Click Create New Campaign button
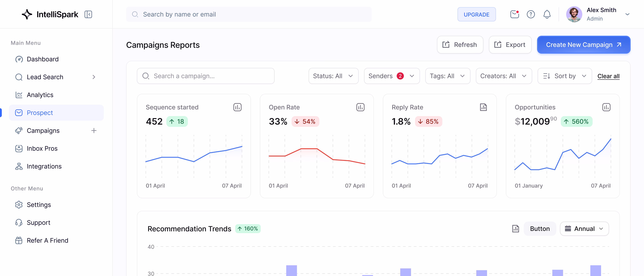The width and height of the screenshot is (644, 276). coord(583,45)
